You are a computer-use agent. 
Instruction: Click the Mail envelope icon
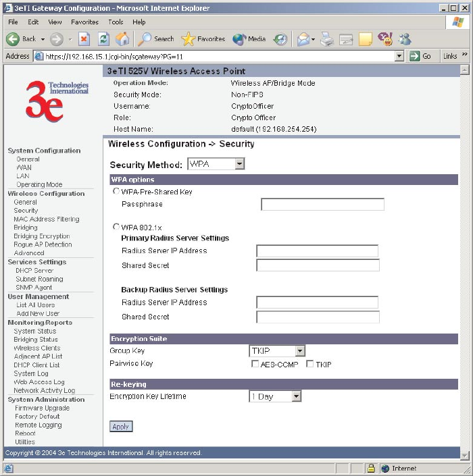click(303, 39)
